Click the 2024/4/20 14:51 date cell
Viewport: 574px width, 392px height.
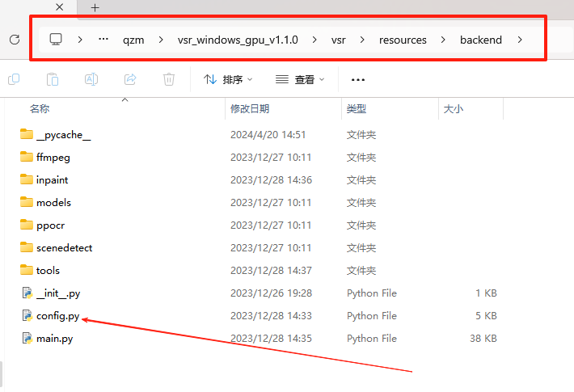pos(268,135)
